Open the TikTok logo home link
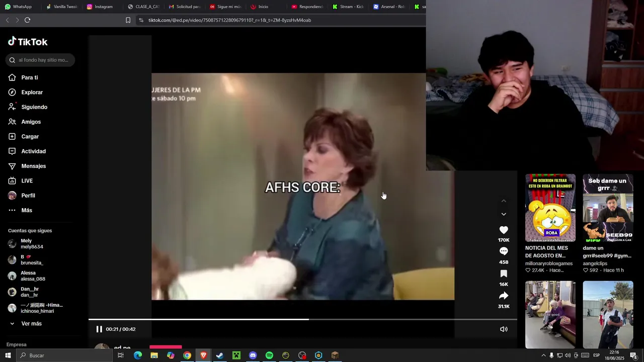 (x=28, y=42)
